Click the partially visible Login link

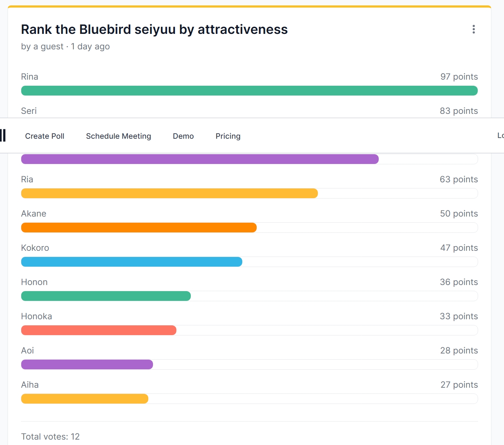(x=500, y=135)
